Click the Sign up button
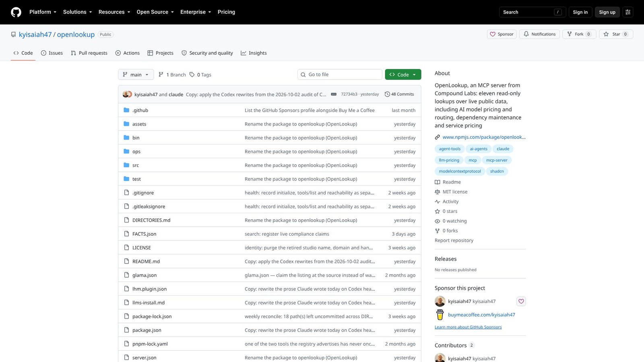Screen dimensions: 644x362 (x=607, y=12)
